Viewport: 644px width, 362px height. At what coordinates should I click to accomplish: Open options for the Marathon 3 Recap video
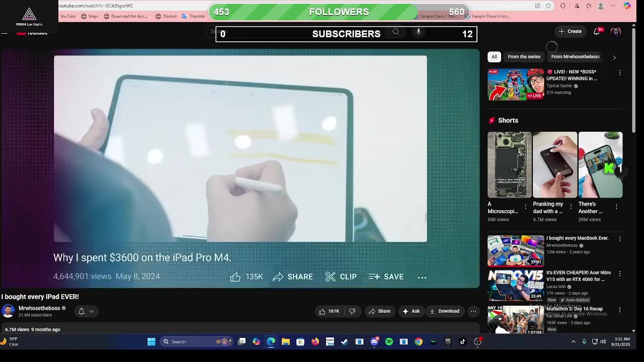pos(620,310)
